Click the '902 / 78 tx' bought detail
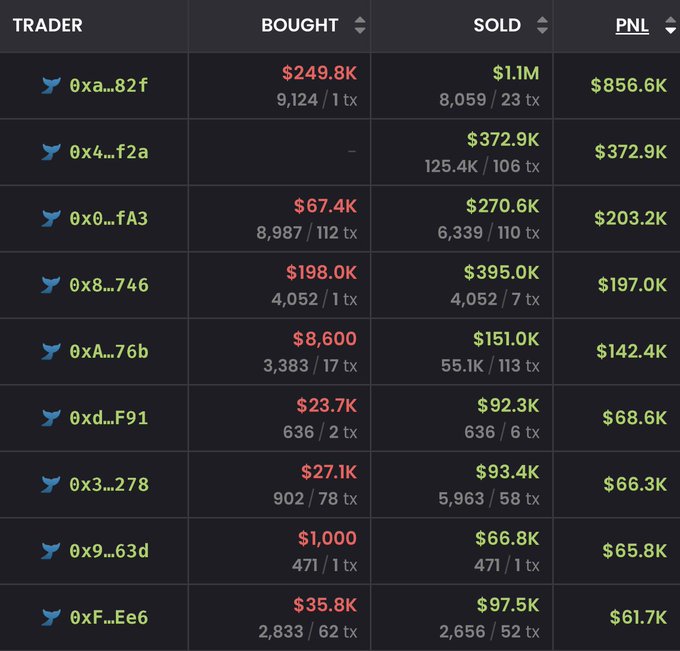 point(315,499)
